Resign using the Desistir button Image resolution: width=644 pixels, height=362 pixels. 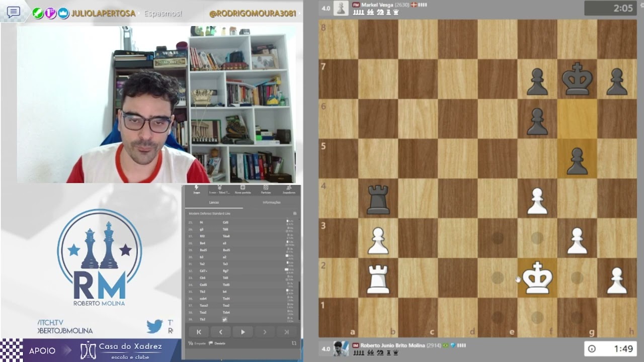(x=216, y=343)
